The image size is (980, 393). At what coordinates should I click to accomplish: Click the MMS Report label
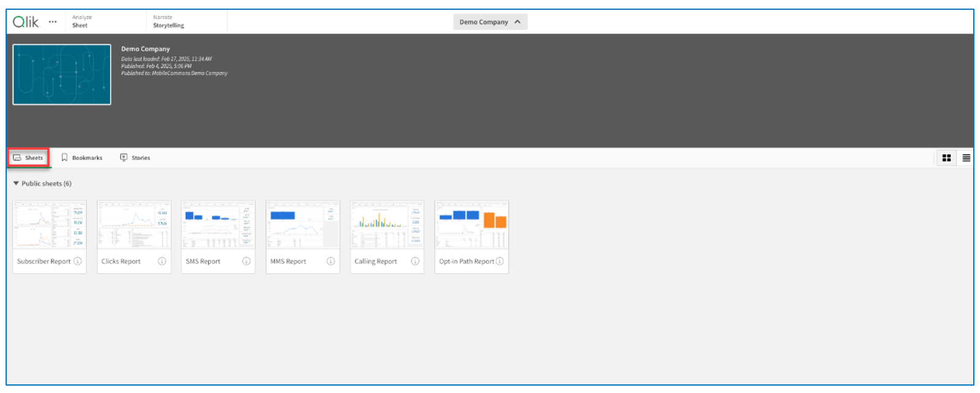[x=288, y=262]
